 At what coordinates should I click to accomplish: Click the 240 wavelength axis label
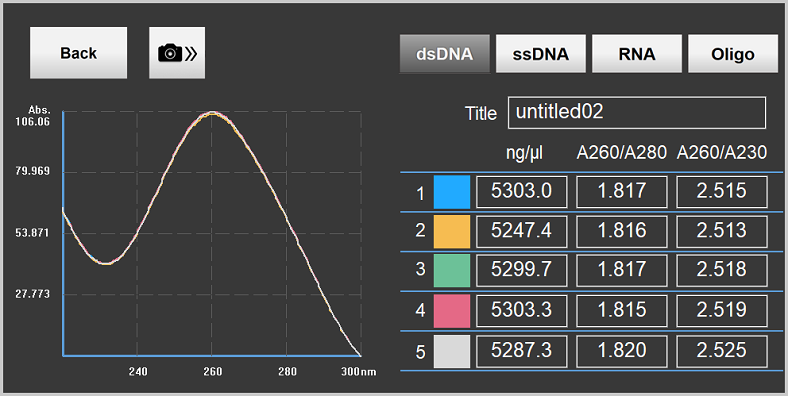point(138,372)
